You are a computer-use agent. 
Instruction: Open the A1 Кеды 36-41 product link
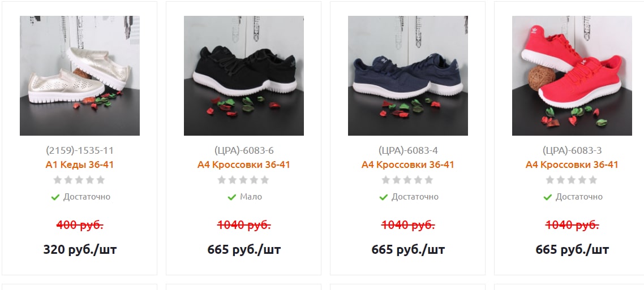click(x=80, y=165)
